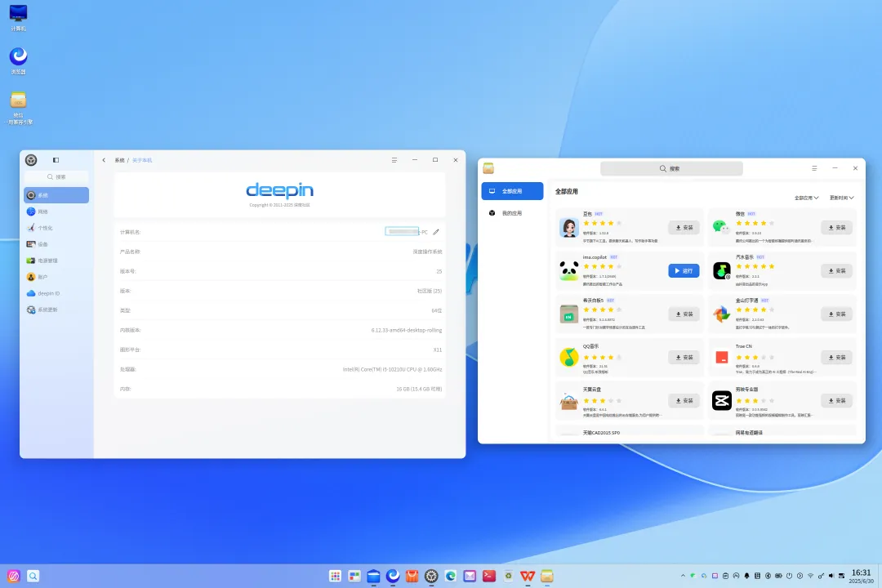Expand the 更新时间 sort dropdown
Image resolution: width=882 pixels, height=588 pixels.
coord(841,198)
